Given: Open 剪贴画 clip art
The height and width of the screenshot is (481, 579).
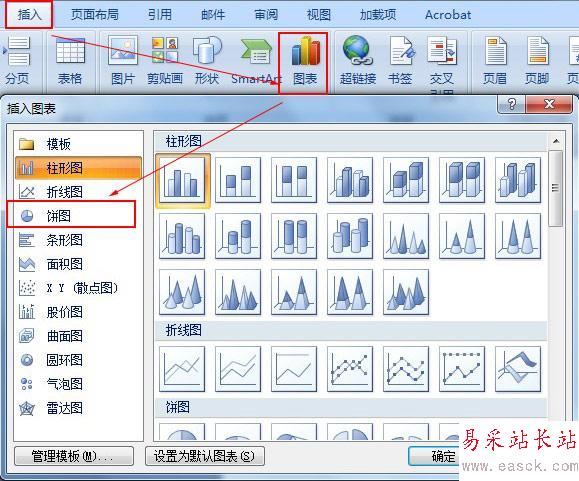Looking at the screenshot, I should coord(165,61).
